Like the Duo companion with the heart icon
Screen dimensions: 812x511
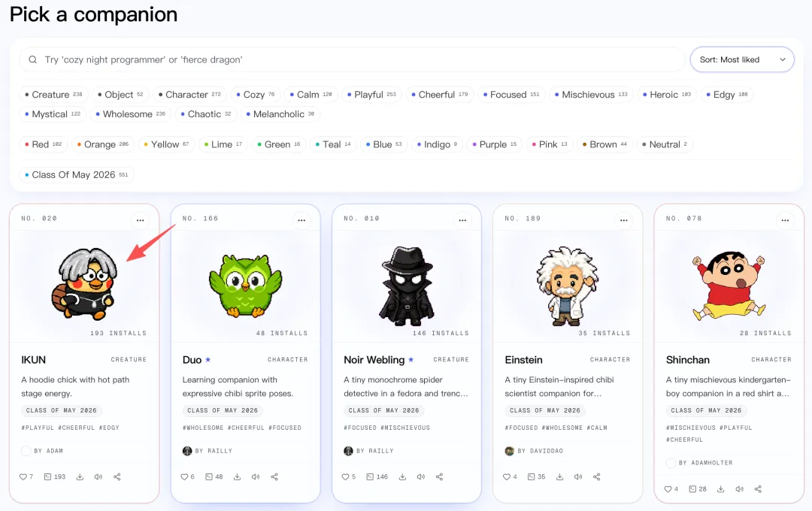[184, 477]
